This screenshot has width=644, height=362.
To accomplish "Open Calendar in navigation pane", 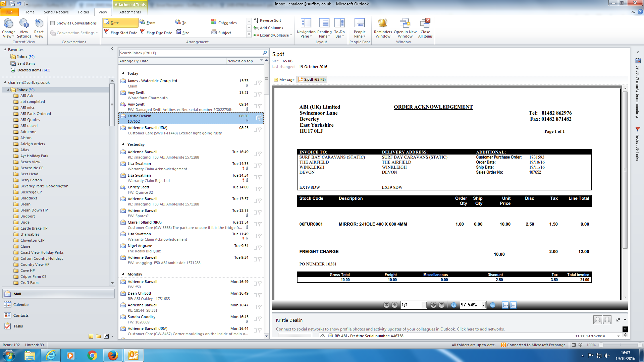I will tap(21, 305).
